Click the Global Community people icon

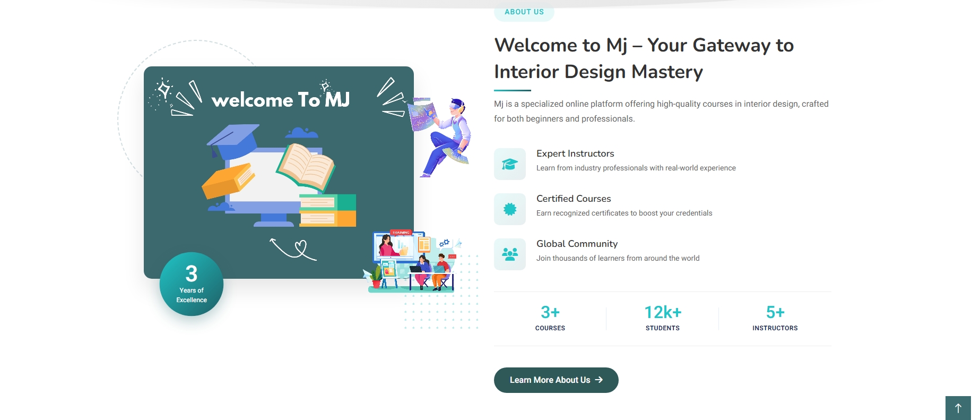coord(509,254)
